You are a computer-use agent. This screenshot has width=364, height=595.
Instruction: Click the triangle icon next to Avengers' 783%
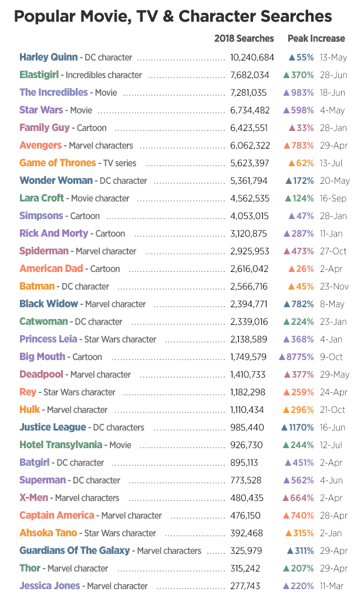[x=287, y=146]
